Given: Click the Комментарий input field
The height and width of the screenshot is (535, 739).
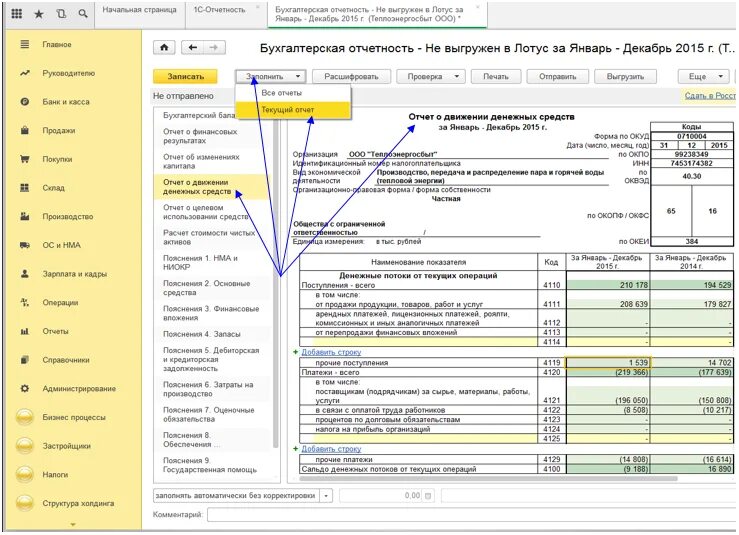Looking at the screenshot, I should (471, 515).
